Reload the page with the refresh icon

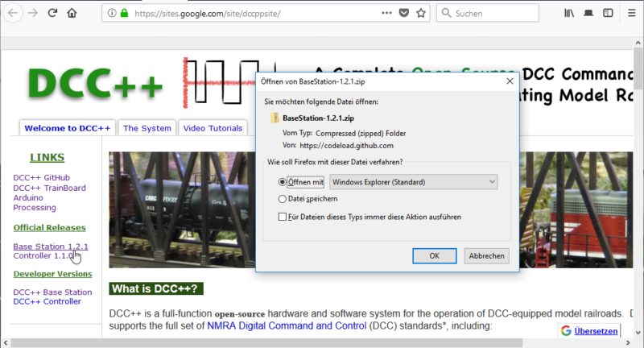click(x=52, y=13)
